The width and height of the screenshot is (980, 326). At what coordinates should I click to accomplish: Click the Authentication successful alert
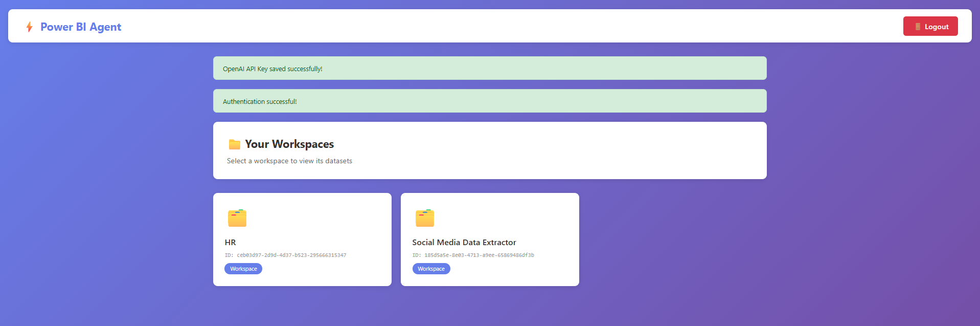[490, 101]
